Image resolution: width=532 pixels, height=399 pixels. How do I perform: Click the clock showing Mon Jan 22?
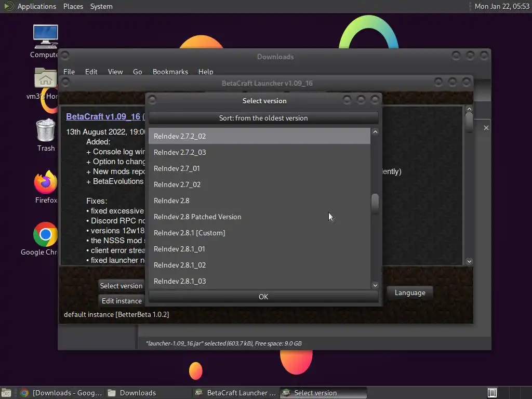pos(502,6)
